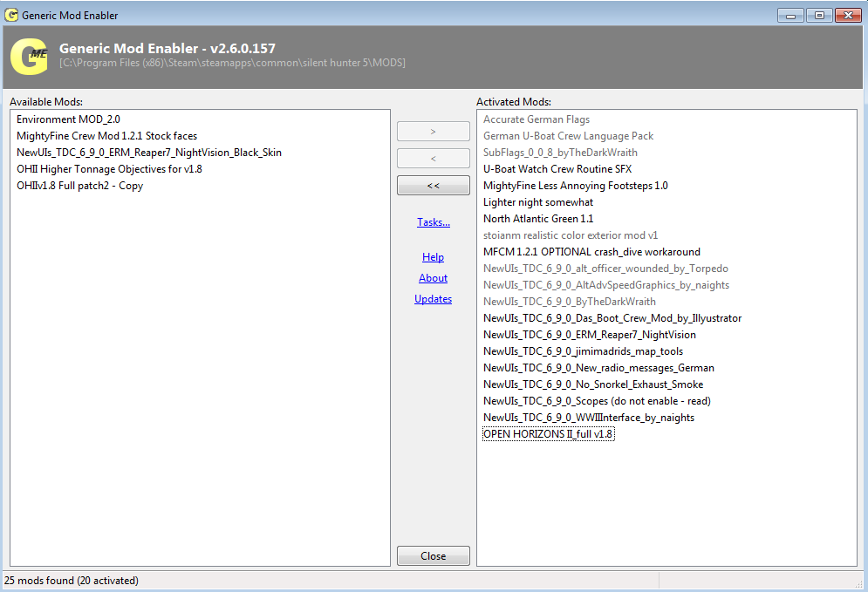Click the disable single mod arrow button
This screenshot has width=868, height=592.
coord(434,158)
